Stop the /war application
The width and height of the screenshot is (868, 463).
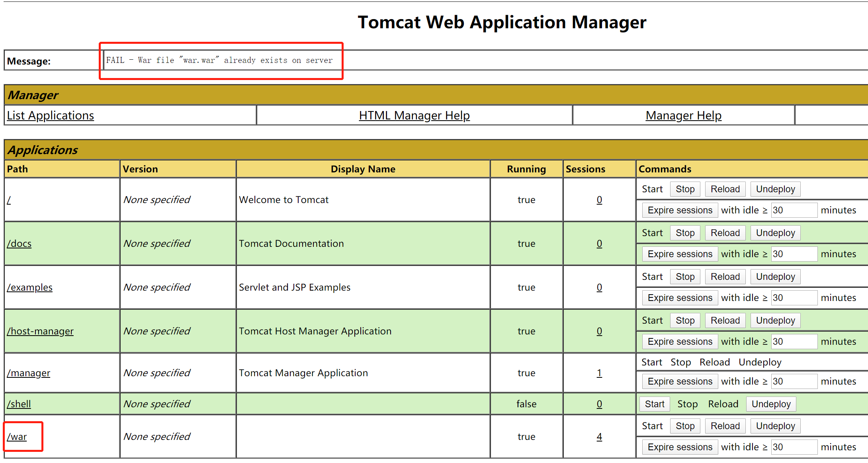click(685, 426)
